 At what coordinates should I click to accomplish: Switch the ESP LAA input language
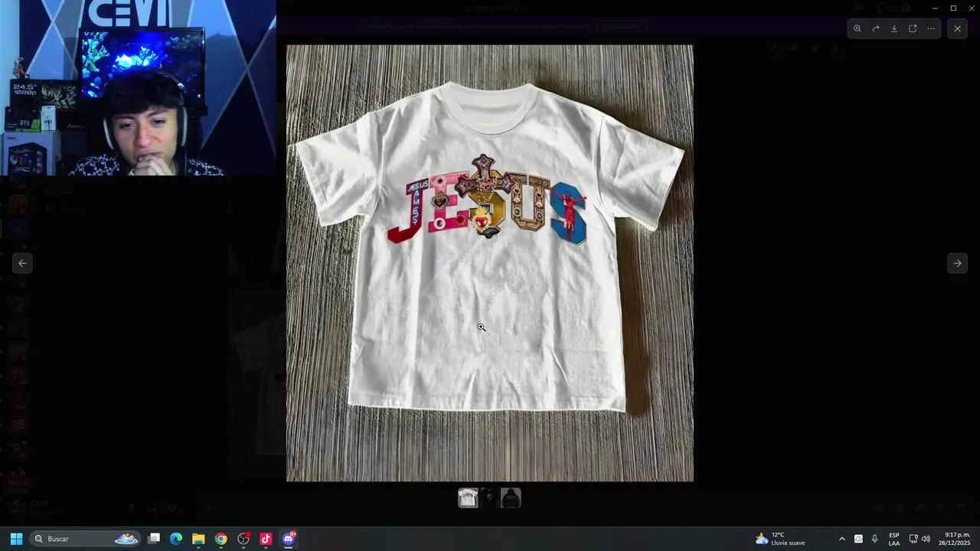click(x=894, y=539)
